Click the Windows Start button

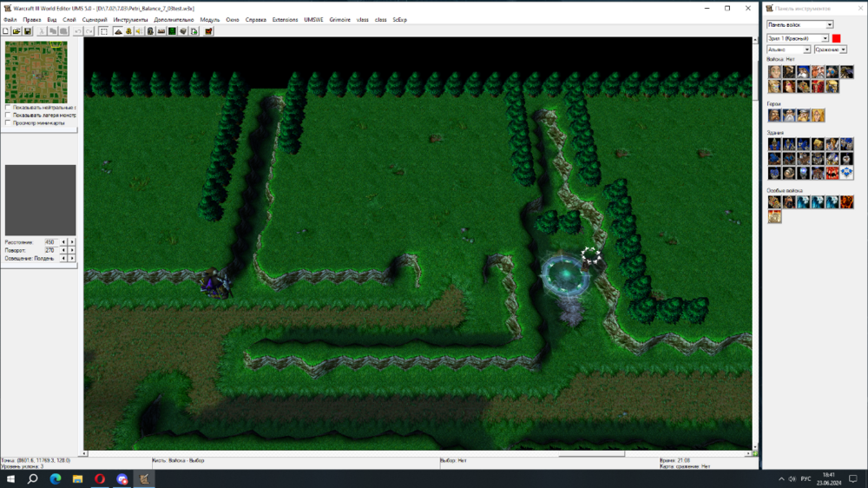(11, 478)
